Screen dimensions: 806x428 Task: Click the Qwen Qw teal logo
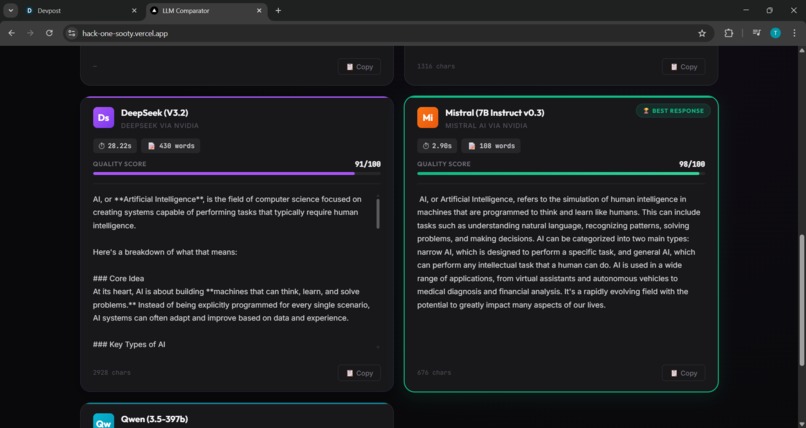coord(103,421)
